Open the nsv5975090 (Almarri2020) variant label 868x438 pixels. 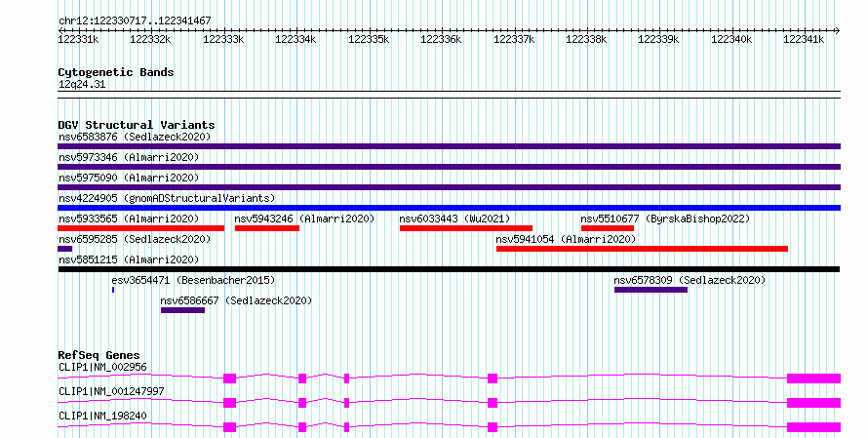point(129,178)
